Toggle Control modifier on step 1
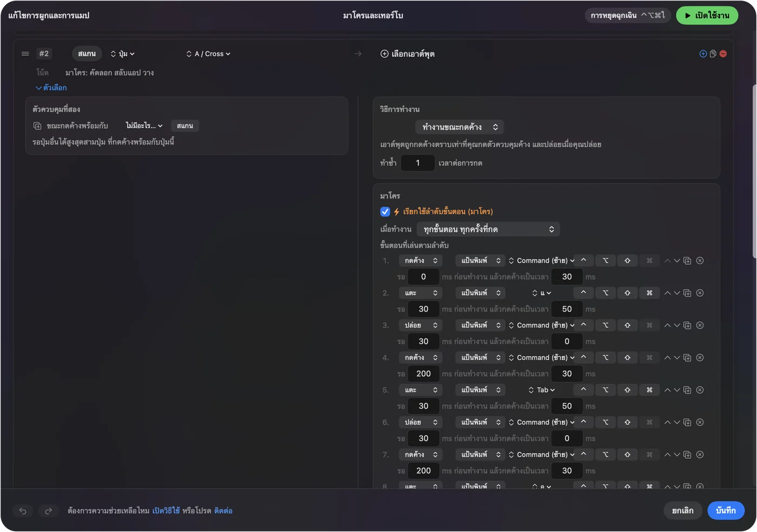The width and height of the screenshot is (757, 532). [583, 261]
